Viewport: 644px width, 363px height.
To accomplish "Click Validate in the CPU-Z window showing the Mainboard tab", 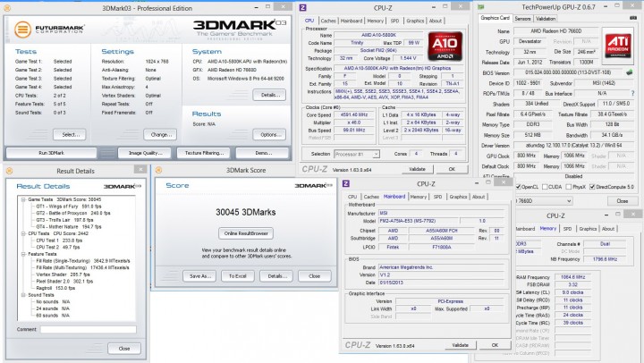I will (460, 345).
